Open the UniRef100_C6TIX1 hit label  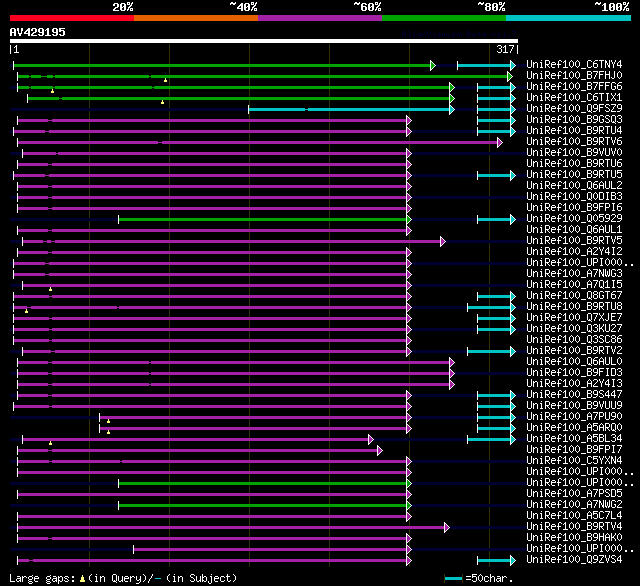tap(574, 98)
